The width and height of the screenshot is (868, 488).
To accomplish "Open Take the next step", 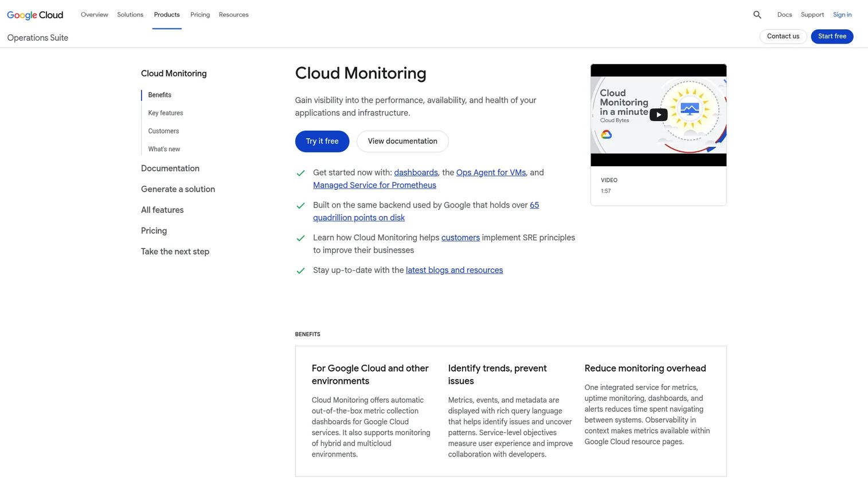I will pyautogui.click(x=175, y=251).
